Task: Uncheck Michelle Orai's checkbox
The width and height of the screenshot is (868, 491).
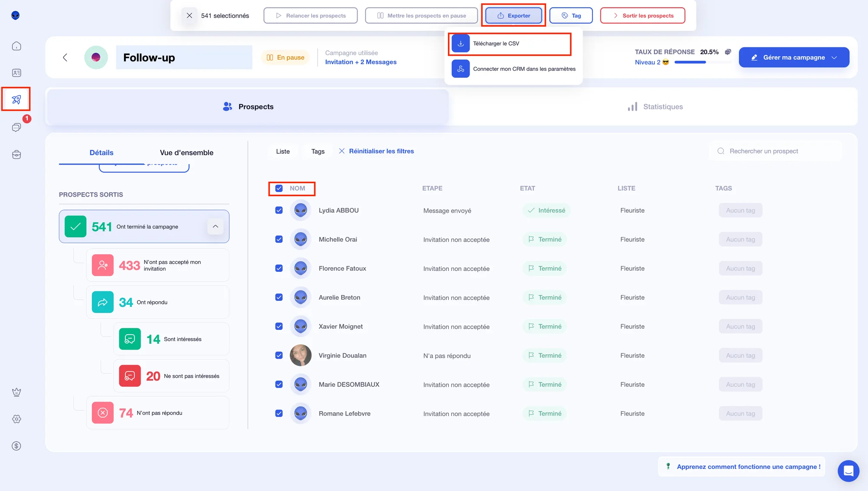Action: coord(279,239)
